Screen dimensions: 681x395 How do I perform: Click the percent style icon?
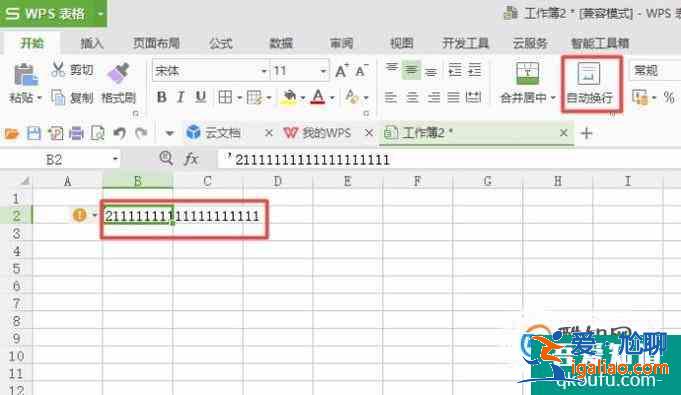point(669,97)
